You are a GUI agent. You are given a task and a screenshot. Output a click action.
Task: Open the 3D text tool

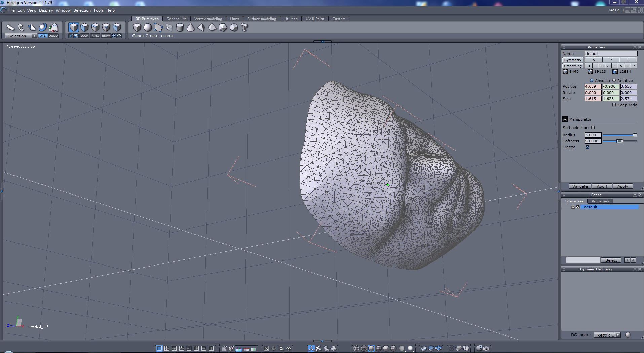(244, 27)
